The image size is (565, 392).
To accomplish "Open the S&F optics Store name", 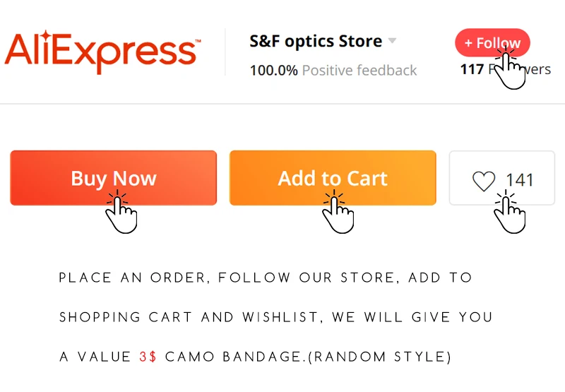I will click(x=316, y=41).
